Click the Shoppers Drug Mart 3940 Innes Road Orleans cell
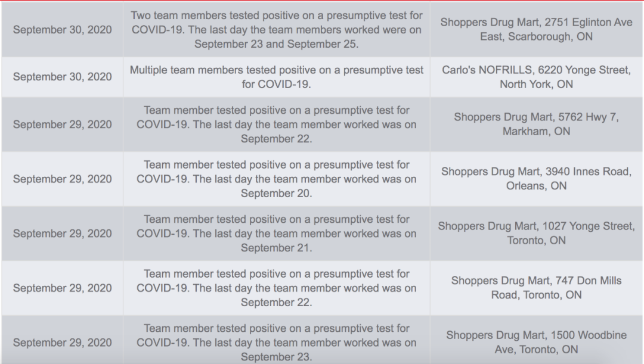This screenshot has height=364, width=644. 537,179
